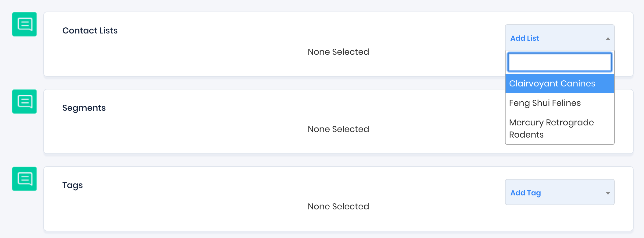The height and width of the screenshot is (238, 644).
Task: Collapse the Add List dropdown using its up arrow
Action: tap(608, 39)
